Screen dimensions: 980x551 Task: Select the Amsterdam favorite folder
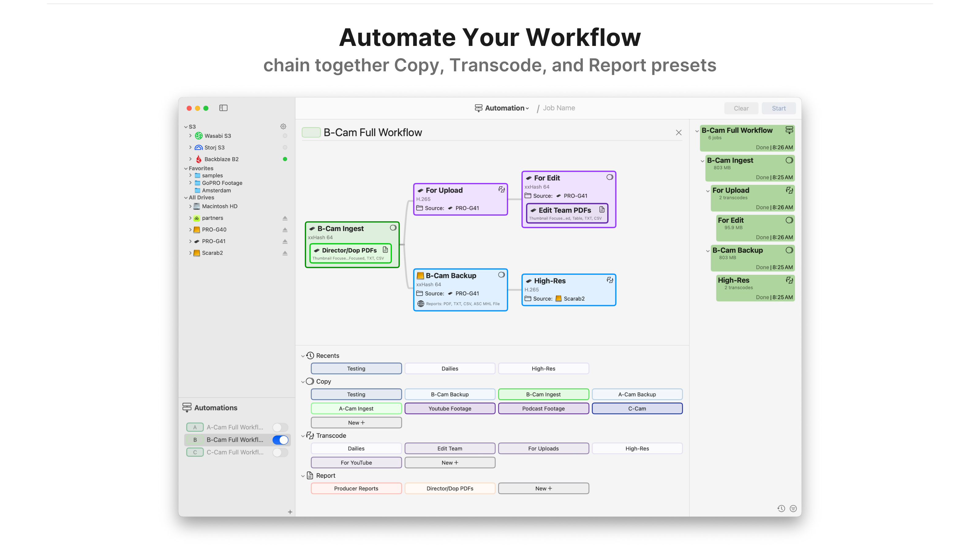[x=216, y=190]
